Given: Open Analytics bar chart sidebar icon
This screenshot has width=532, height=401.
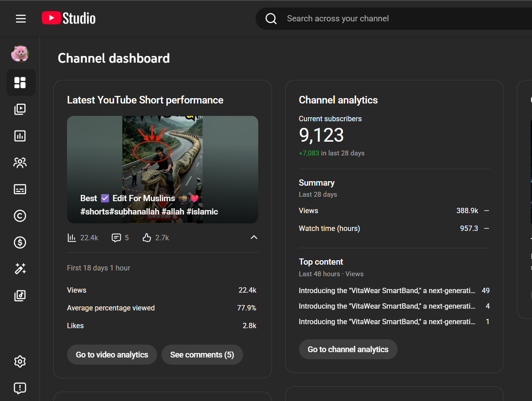Looking at the screenshot, I should (20, 136).
